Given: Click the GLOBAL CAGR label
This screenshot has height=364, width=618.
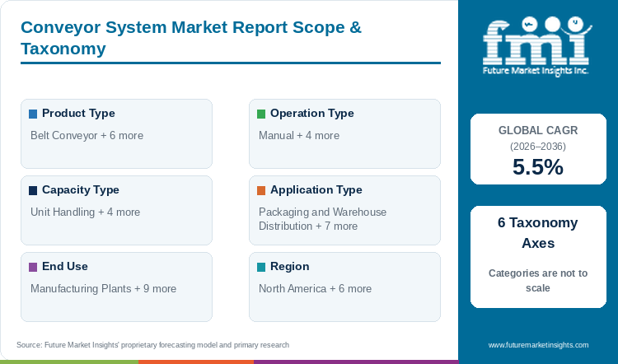Looking at the screenshot, I should [538, 130].
